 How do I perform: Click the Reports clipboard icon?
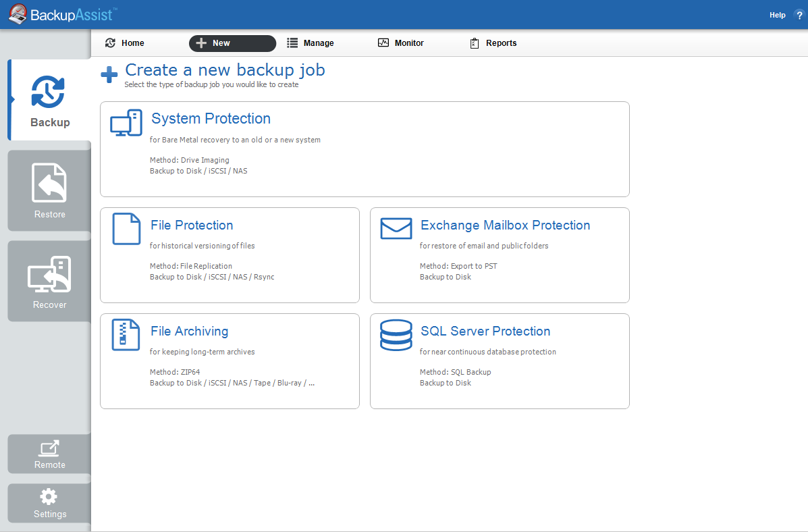point(475,43)
